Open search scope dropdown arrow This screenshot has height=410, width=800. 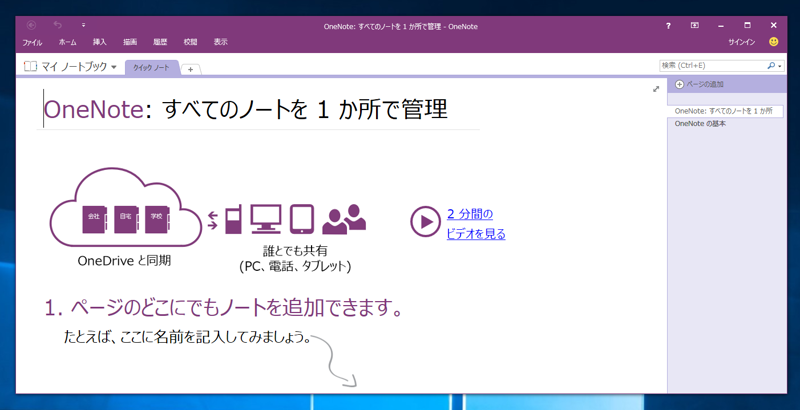pos(780,66)
